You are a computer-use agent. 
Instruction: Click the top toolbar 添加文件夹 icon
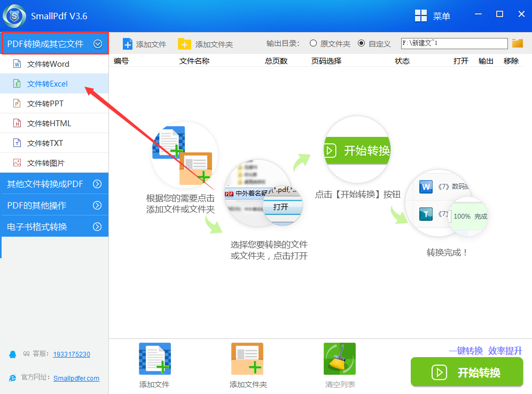[x=184, y=44]
